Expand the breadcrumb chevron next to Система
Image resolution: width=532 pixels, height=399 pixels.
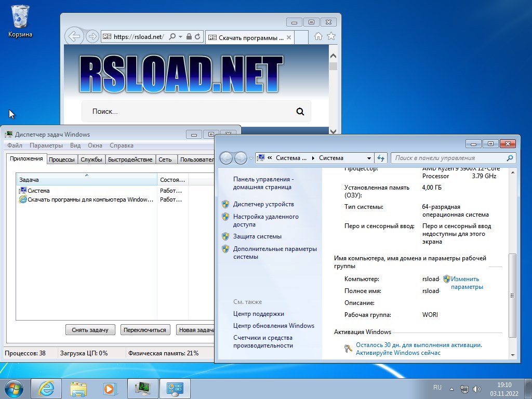click(x=313, y=157)
